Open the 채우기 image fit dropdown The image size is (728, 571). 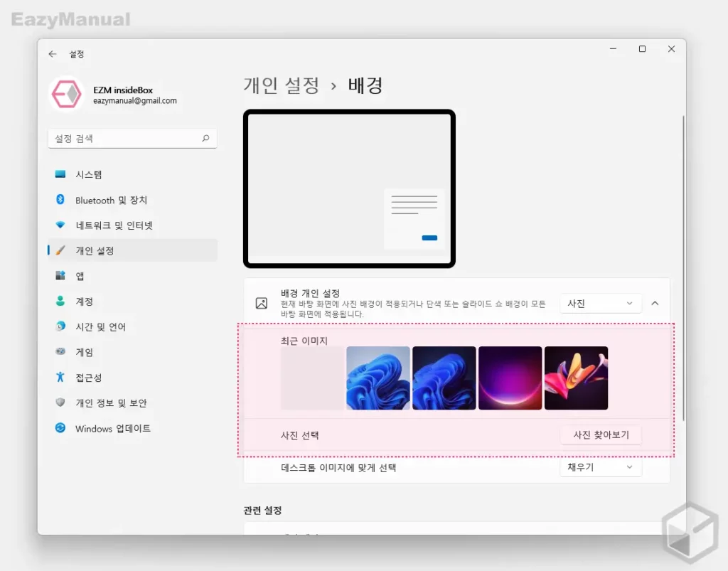point(601,467)
